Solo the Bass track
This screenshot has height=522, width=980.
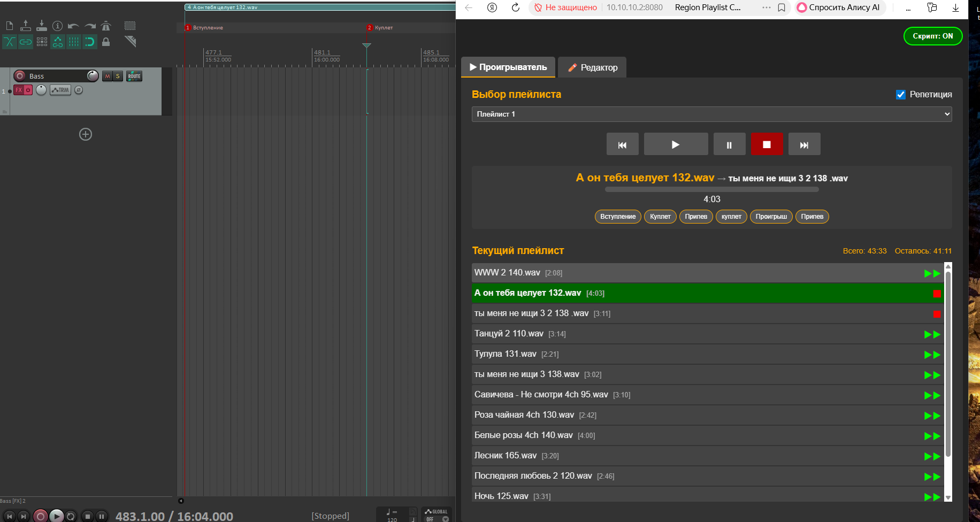(x=118, y=76)
